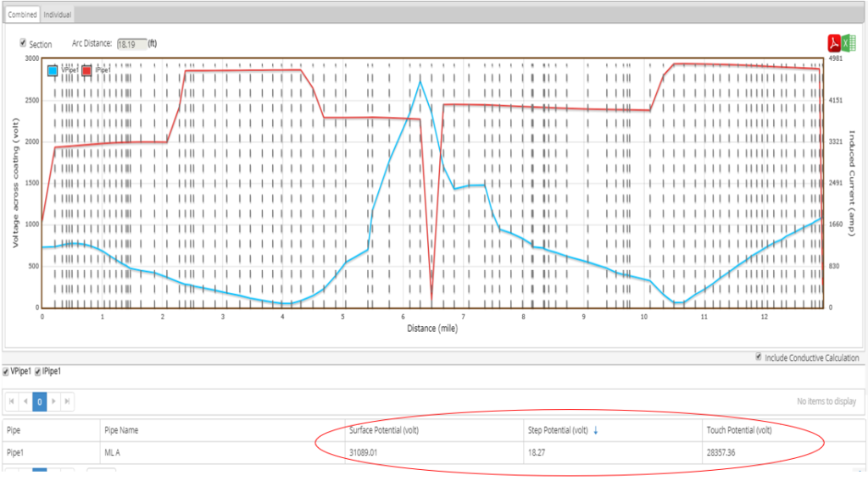The width and height of the screenshot is (868, 481).
Task: Click the Arc Distance input field
Action: (131, 43)
